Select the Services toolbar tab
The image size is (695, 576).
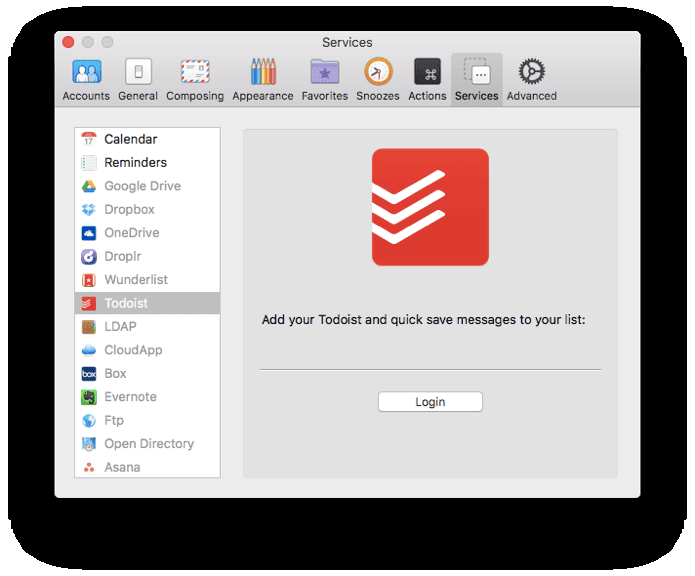pyautogui.click(x=477, y=80)
